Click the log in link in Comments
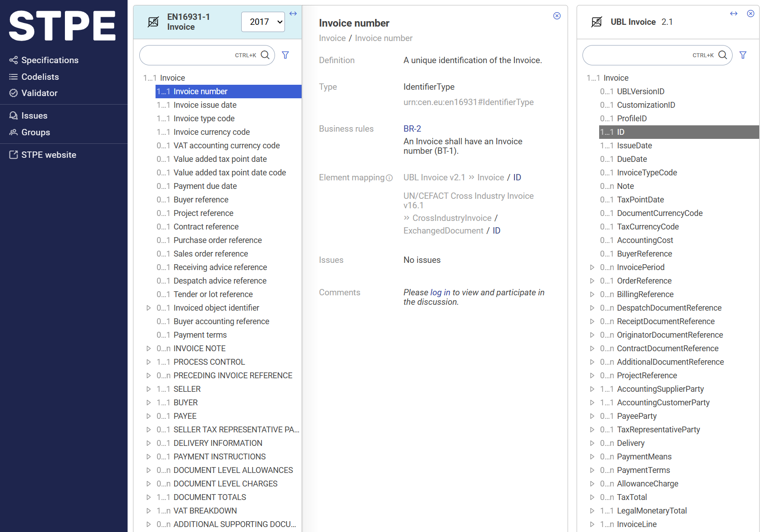This screenshot has height=532, width=761. (440, 292)
